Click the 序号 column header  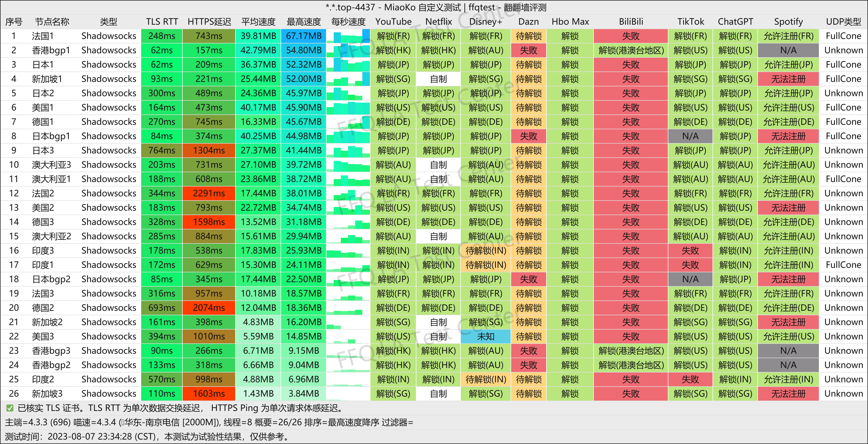tap(14, 21)
